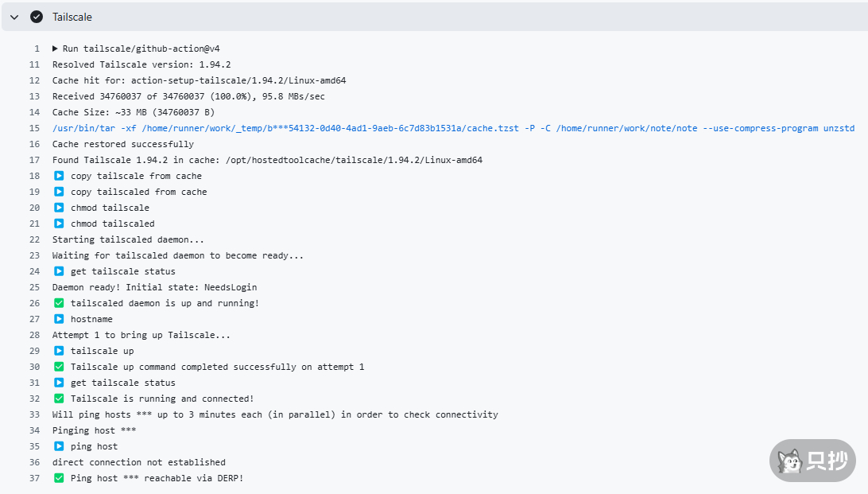
Task: Click the 'Received 34760037 of 34760037' line
Action: 188,96
